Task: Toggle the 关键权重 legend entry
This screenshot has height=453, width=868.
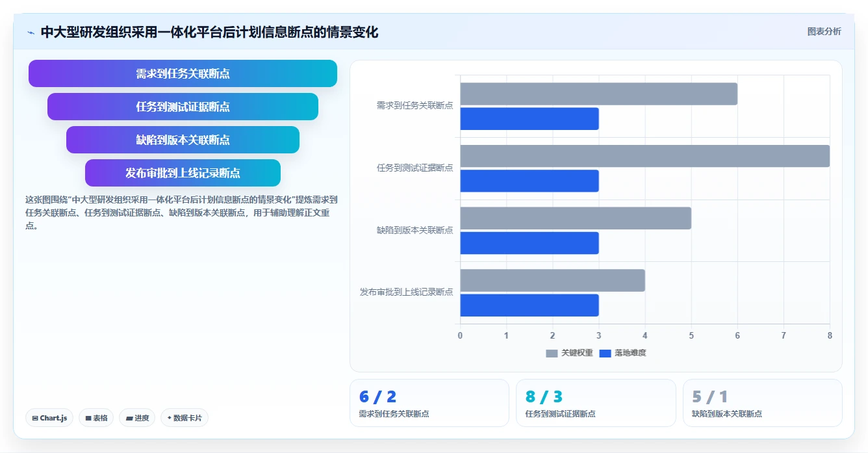Action: pyautogui.click(x=569, y=353)
